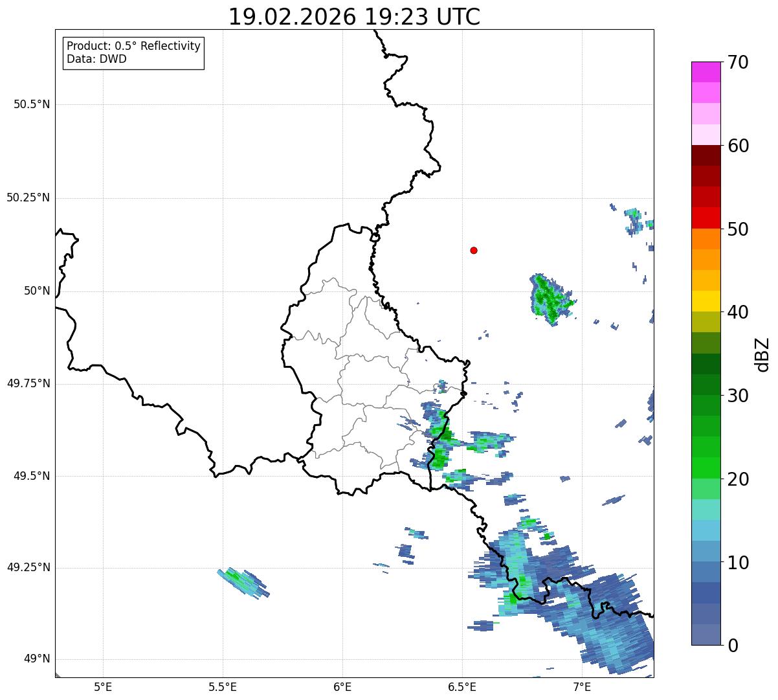Click the 0 tick on colorbar
The height and width of the screenshot is (700, 778).
pos(733,646)
